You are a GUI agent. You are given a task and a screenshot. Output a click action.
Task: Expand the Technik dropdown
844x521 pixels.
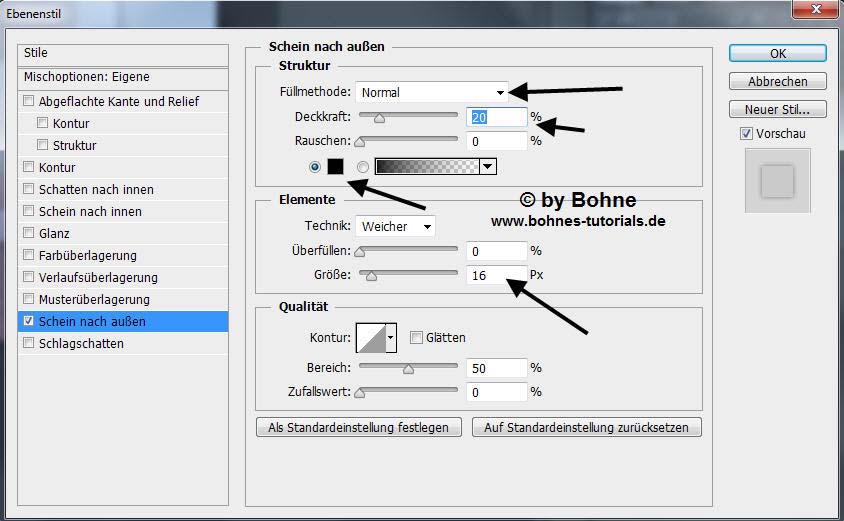pos(396,226)
